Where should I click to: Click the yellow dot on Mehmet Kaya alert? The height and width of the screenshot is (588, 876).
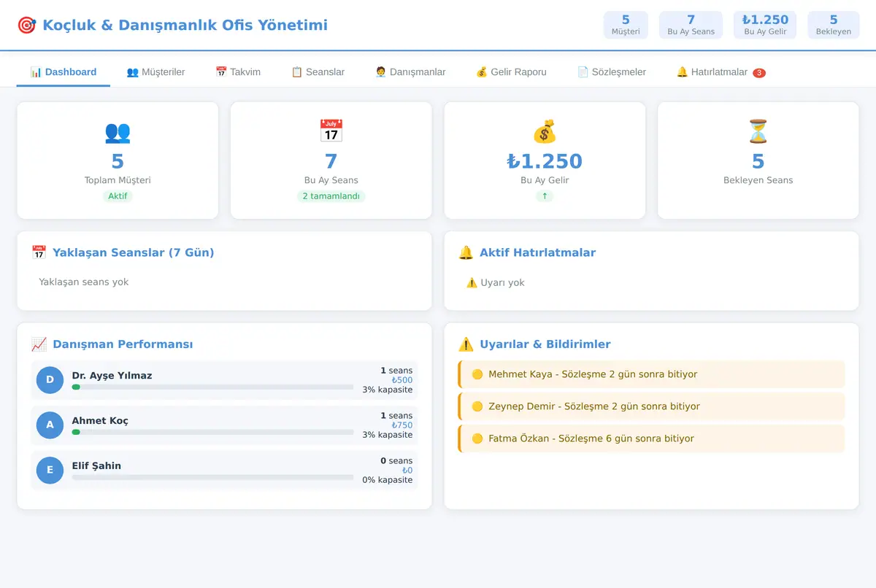[477, 374]
